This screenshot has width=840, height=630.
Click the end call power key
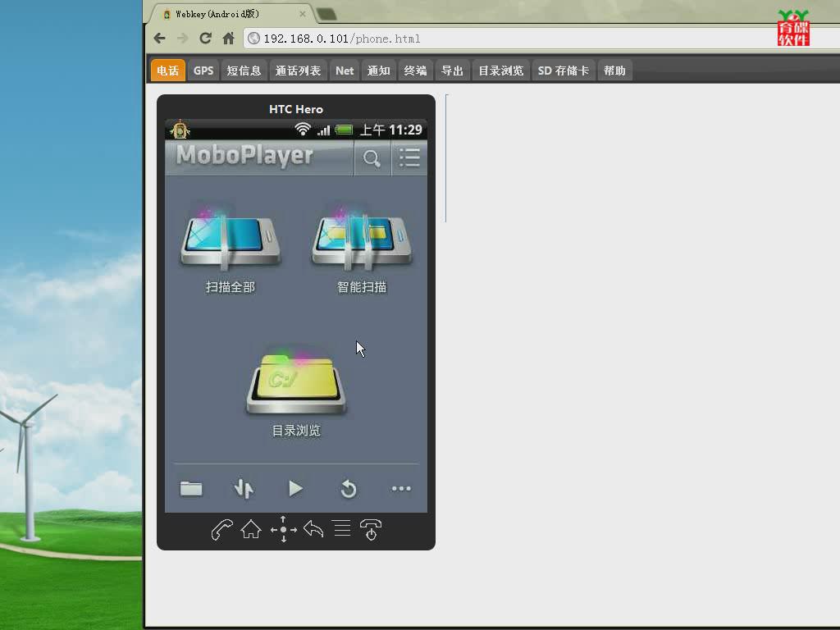[x=371, y=530]
